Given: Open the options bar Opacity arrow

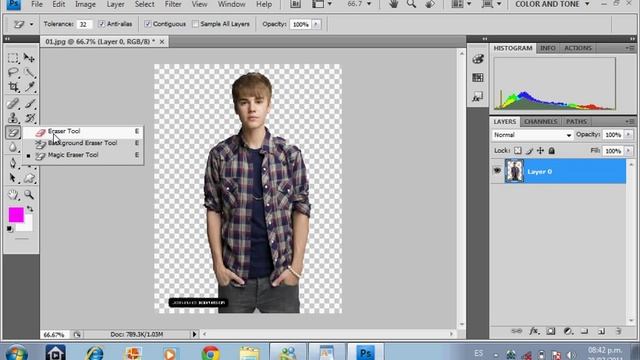Looking at the screenshot, I should [x=316, y=24].
